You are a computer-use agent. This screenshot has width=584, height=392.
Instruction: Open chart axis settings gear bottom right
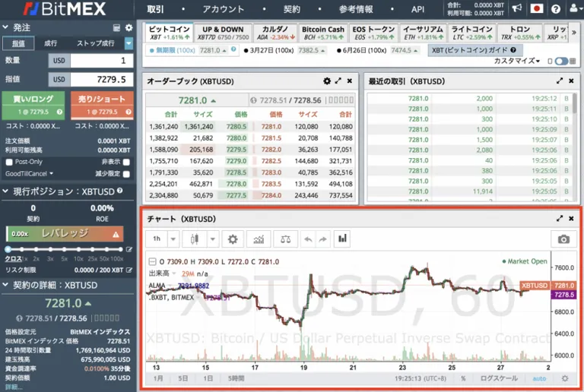pos(565,378)
